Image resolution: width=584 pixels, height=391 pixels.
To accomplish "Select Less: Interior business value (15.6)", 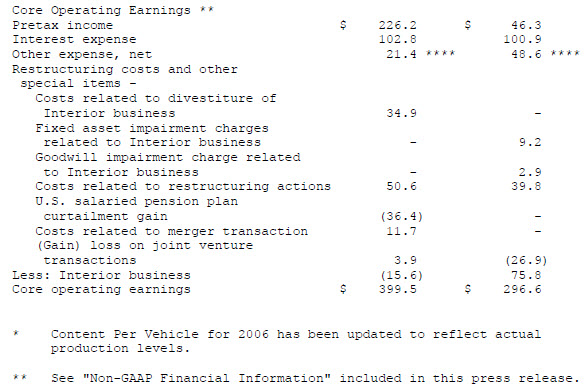I will click(x=402, y=276).
